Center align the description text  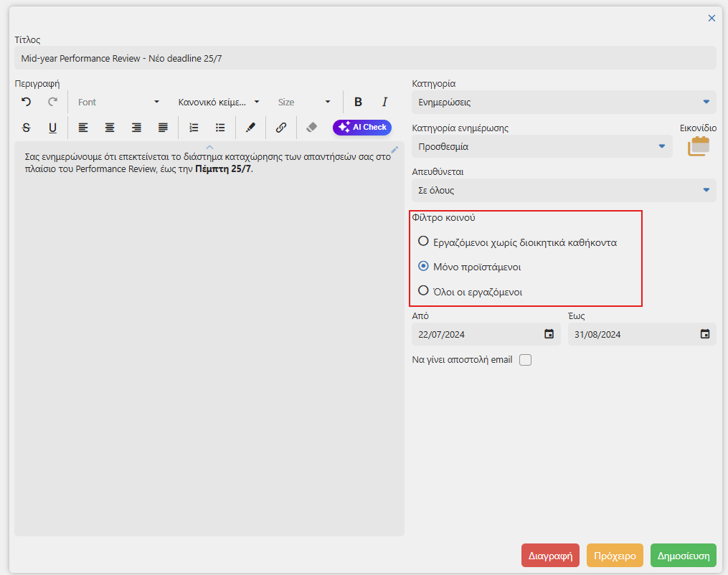(x=110, y=127)
